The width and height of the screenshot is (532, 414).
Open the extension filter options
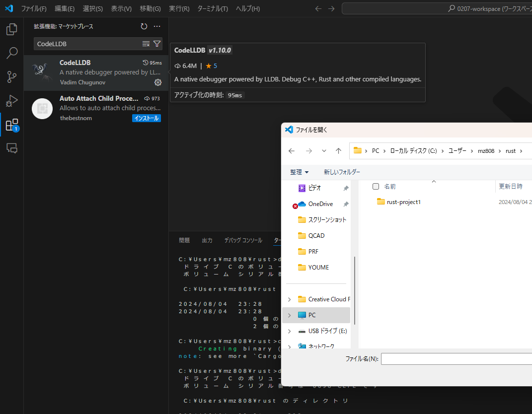[157, 44]
